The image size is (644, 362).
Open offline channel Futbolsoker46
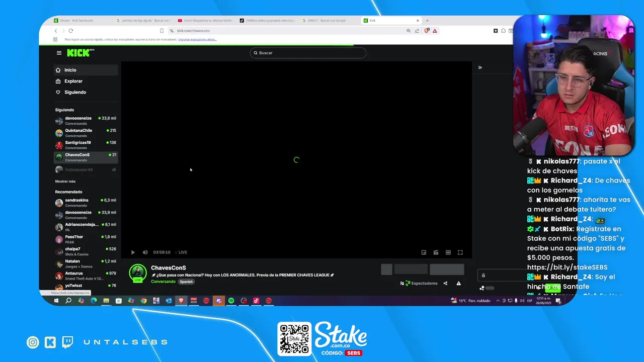click(86, 170)
